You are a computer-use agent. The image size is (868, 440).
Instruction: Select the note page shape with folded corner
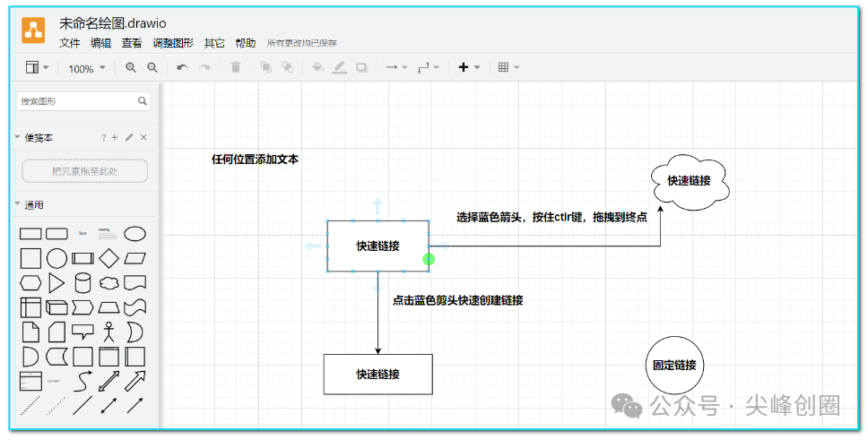pos(30,332)
